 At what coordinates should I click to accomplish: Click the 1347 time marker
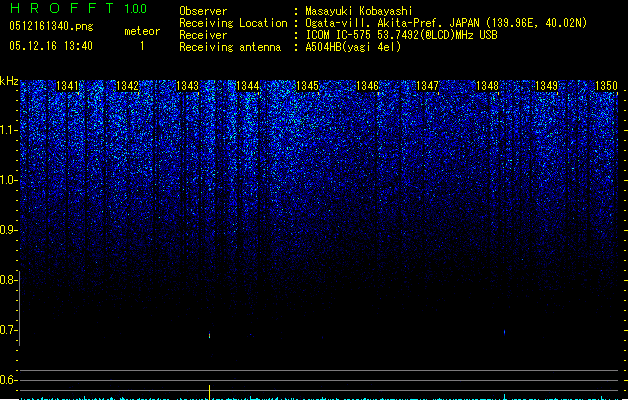coord(428,86)
